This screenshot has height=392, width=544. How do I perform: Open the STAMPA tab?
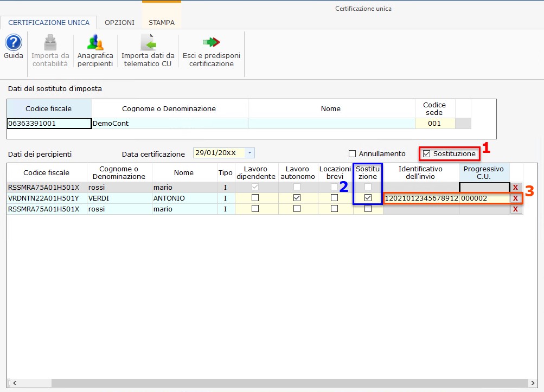coord(162,23)
